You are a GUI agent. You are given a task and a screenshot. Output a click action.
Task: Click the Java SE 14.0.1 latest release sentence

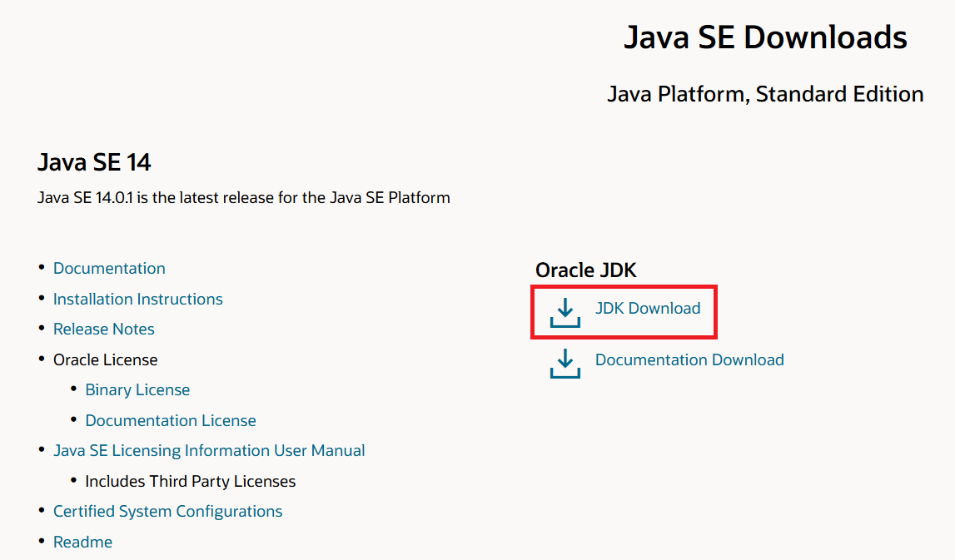[244, 198]
